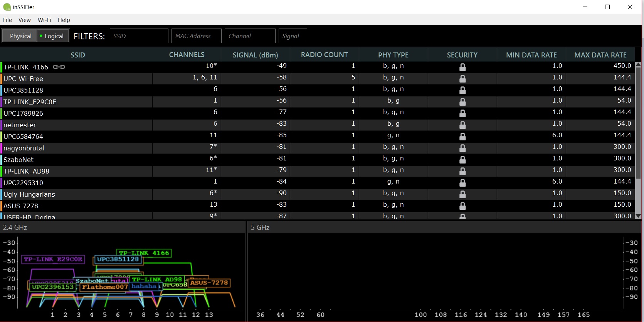Click the padlock icon in netmester row
Viewport: 644px width, 322px height.
pos(462,125)
